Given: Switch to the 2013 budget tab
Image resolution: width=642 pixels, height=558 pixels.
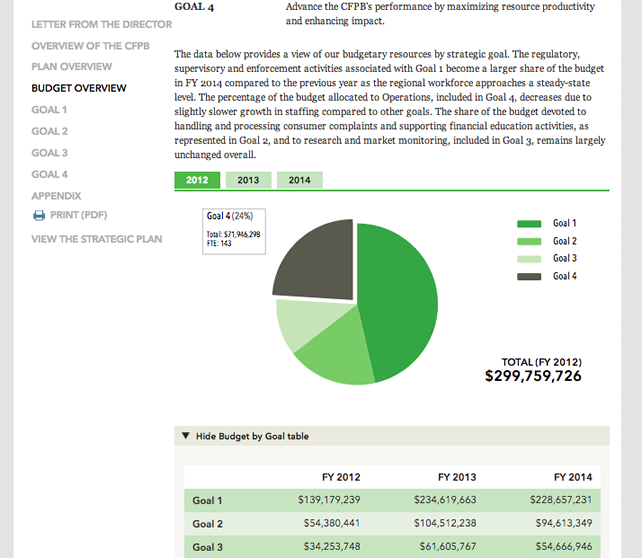Looking at the screenshot, I should pyautogui.click(x=248, y=180).
